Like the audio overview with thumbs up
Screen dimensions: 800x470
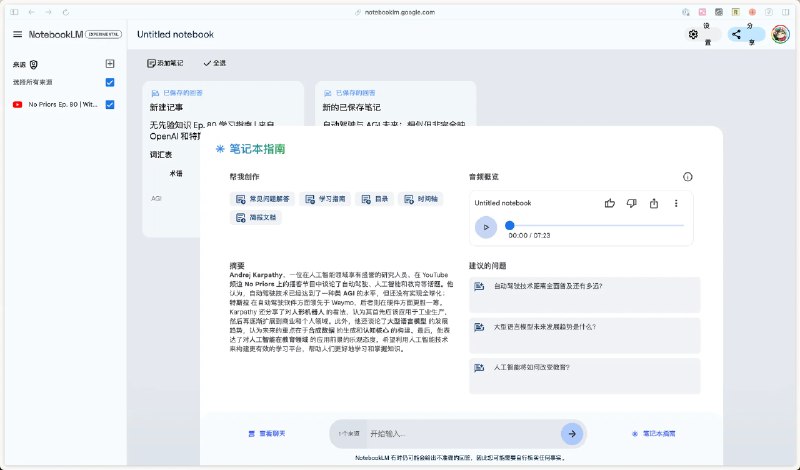tap(610, 203)
